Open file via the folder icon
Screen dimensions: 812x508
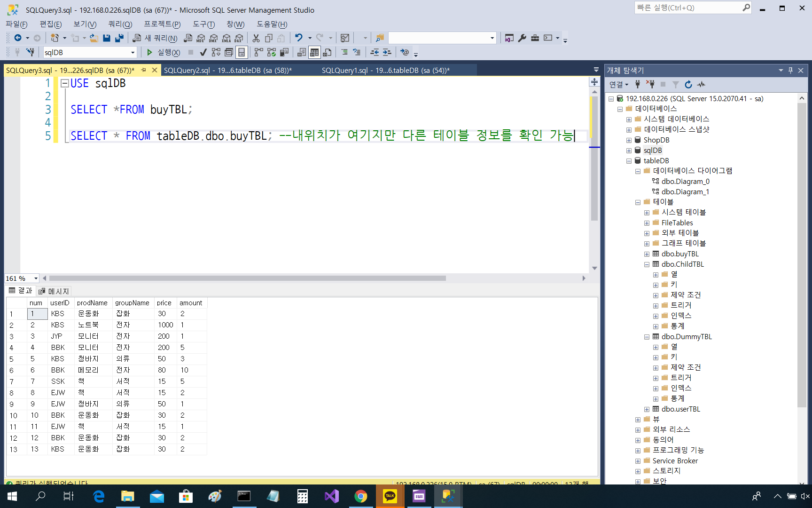pos(94,38)
